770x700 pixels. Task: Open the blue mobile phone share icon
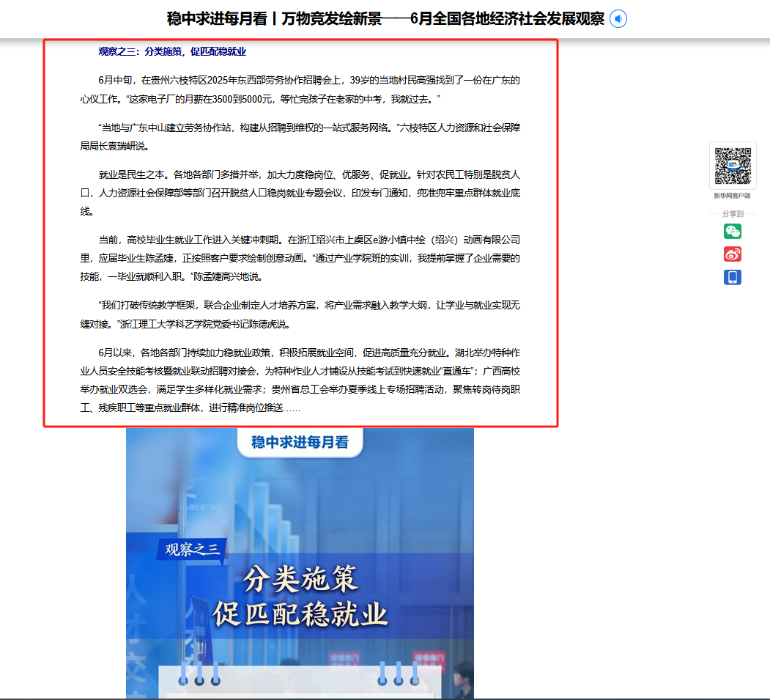click(x=732, y=277)
